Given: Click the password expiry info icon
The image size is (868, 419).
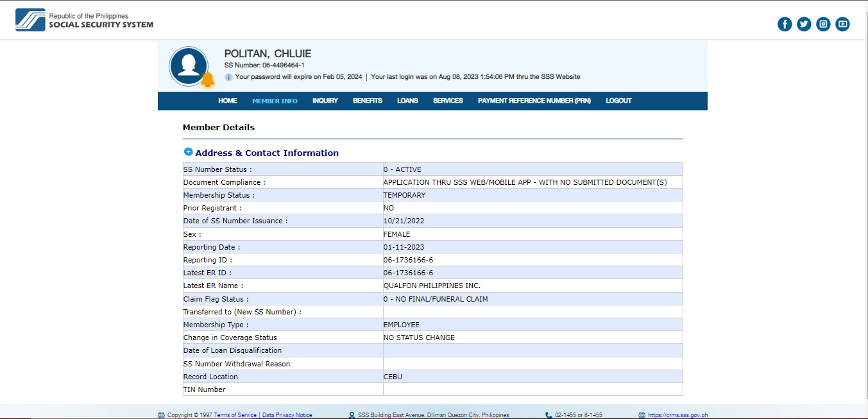Looking at the screenshot, I should click(228, 77).
